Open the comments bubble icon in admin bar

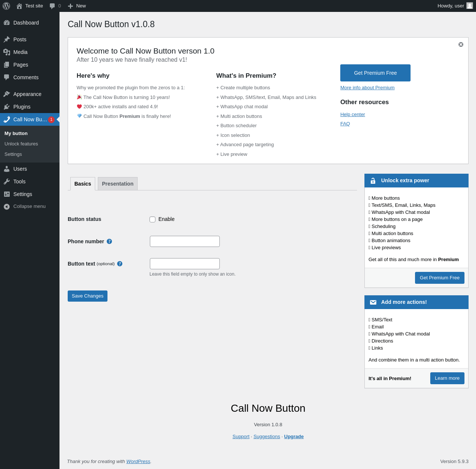[52, 6]
